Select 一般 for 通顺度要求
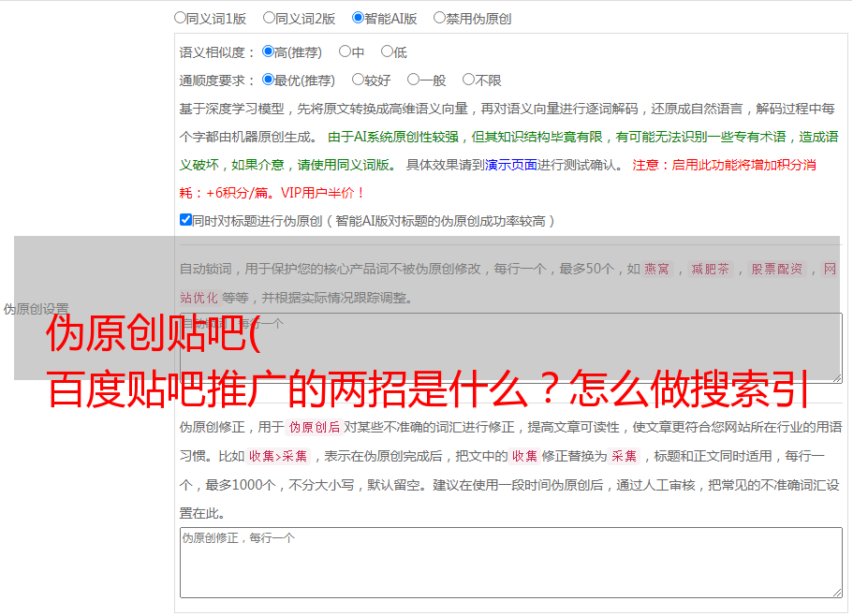 (x=414, y=80)
